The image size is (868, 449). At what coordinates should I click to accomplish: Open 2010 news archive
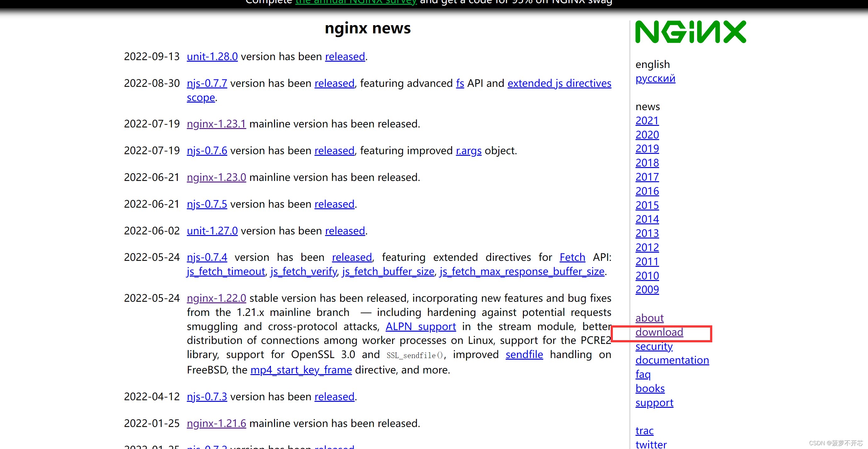(647, 276)
